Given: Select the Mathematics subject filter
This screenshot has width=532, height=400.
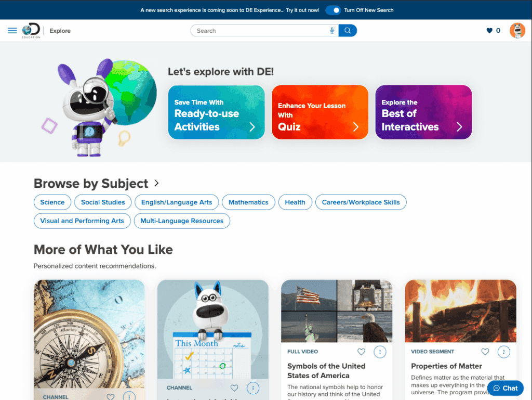Looking at the screenshot, I should tap(248, 202).
